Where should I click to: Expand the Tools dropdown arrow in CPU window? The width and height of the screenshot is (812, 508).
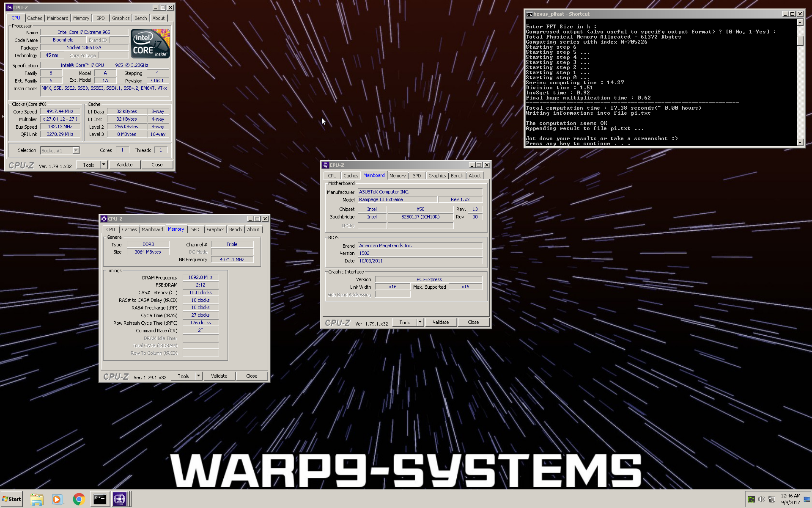(x=104, y=165)
